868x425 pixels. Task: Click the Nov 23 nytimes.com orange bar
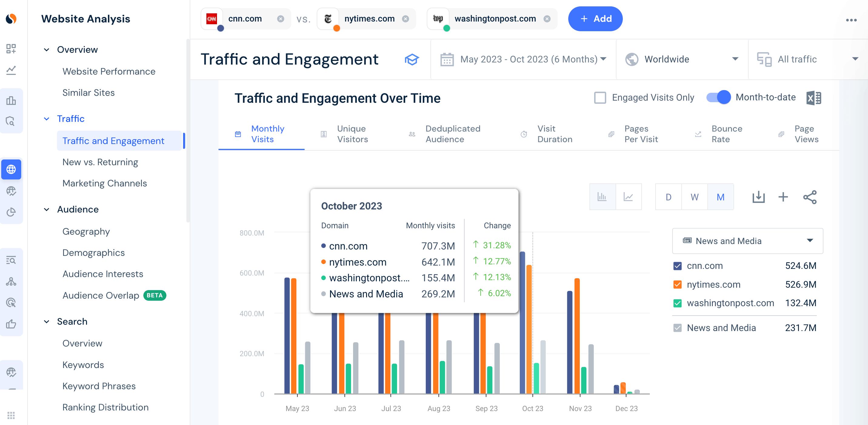tap(577, 336)
